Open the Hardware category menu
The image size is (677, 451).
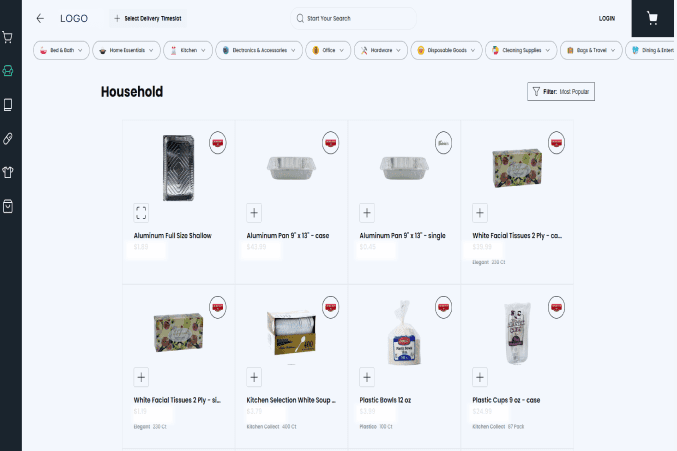coord(381,49)
